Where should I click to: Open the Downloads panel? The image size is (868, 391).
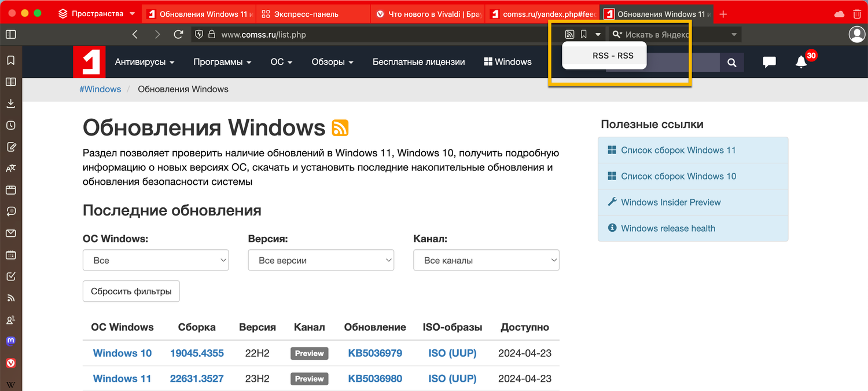point(10,104)
